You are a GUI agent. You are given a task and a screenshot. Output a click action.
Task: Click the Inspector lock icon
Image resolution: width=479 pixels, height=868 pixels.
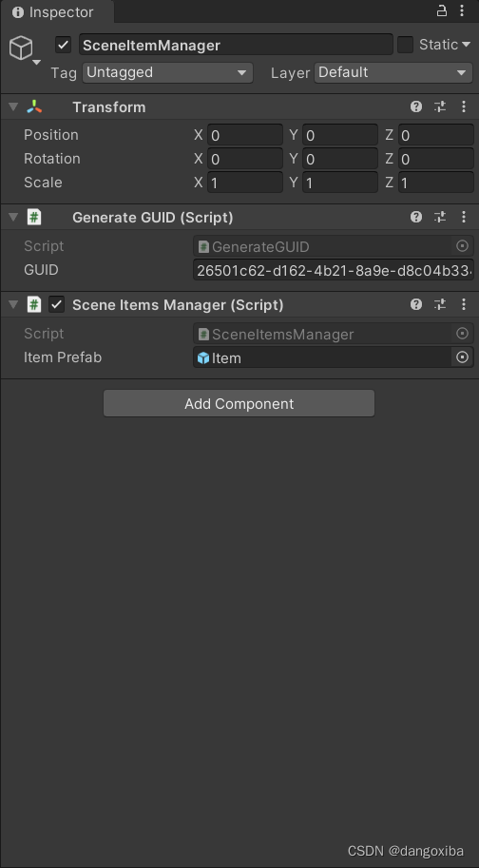[x=441, y=11]
